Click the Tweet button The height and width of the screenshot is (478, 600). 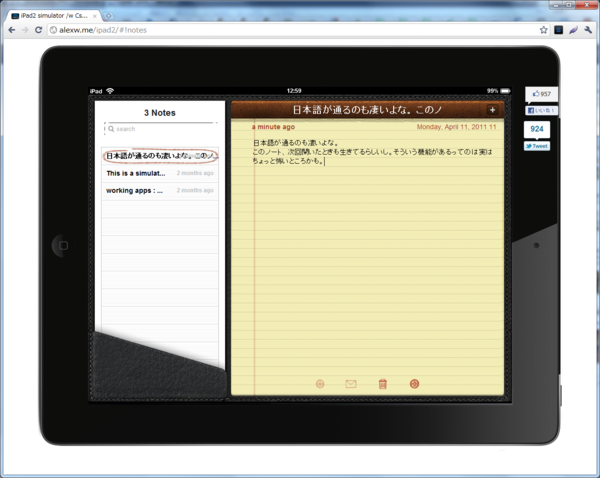click(537, 146)
